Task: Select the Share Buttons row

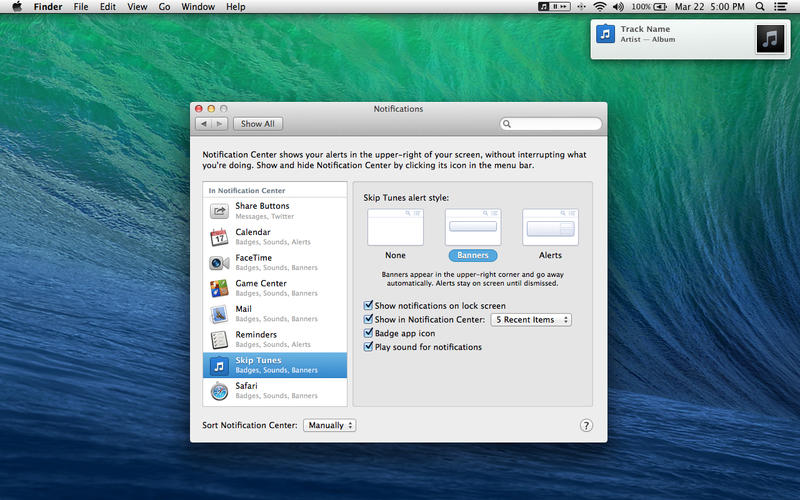Action: 275,211
